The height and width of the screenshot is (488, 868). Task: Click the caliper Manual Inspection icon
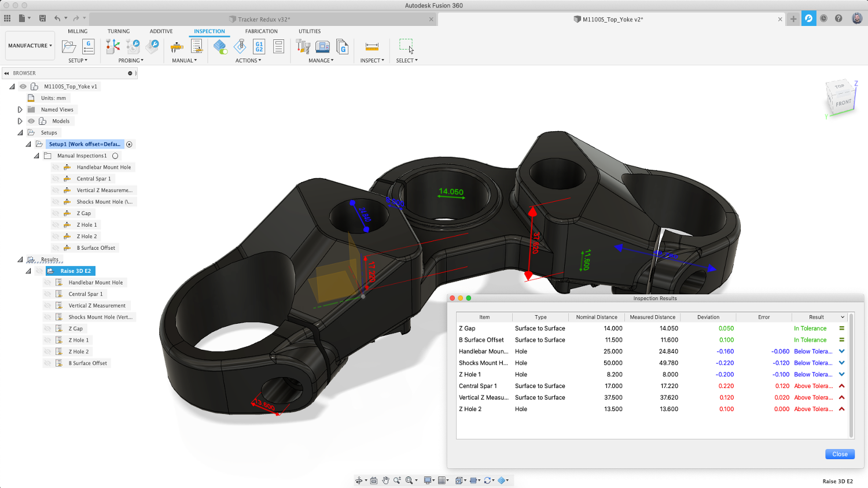[177, 47]
